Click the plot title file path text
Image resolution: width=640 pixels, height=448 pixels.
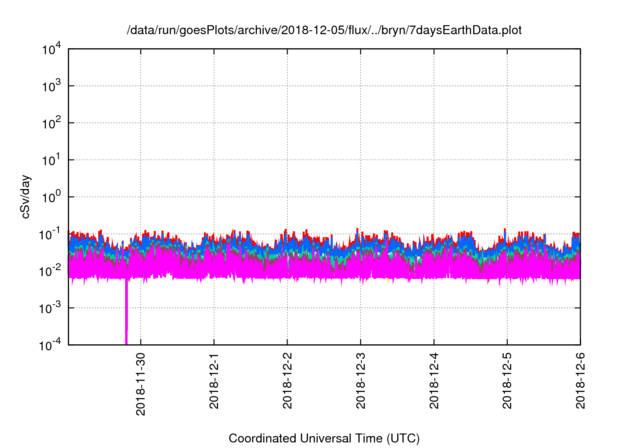click(324, 30)
